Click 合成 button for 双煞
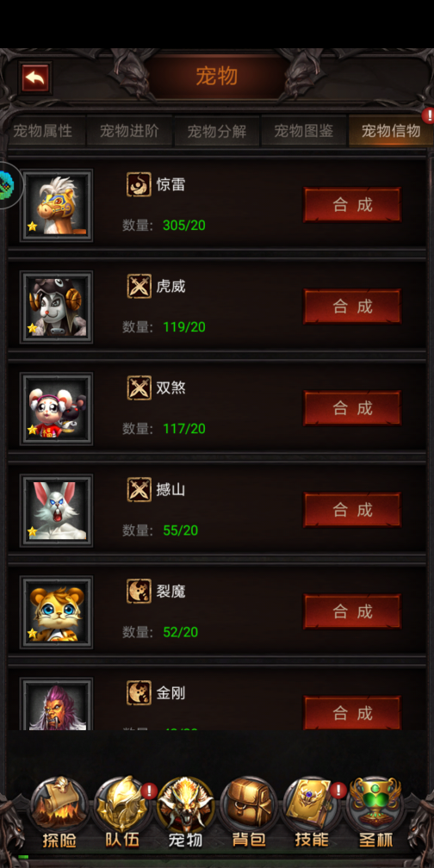The image size is (434, 868). coord(352,408)
